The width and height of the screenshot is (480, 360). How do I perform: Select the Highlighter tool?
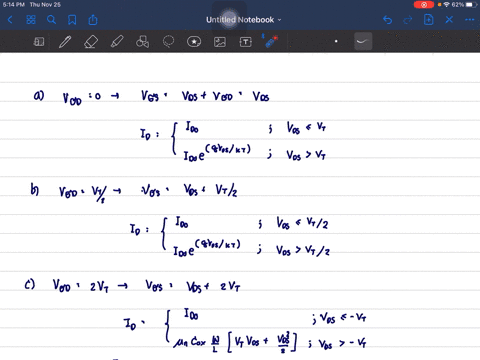coord(117,42)
